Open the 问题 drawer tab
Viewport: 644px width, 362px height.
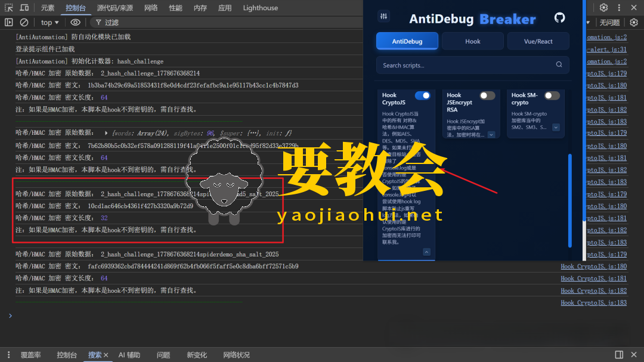tap(163, 355)
